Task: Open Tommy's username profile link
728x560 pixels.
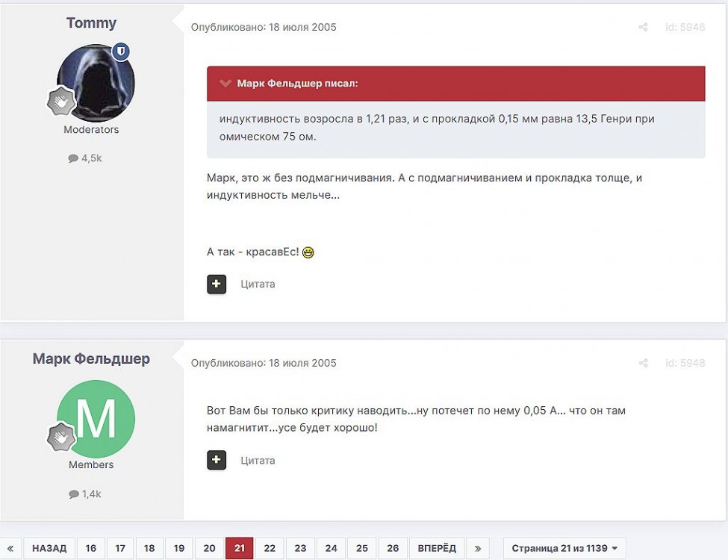Action: click(x=91, y=22)
